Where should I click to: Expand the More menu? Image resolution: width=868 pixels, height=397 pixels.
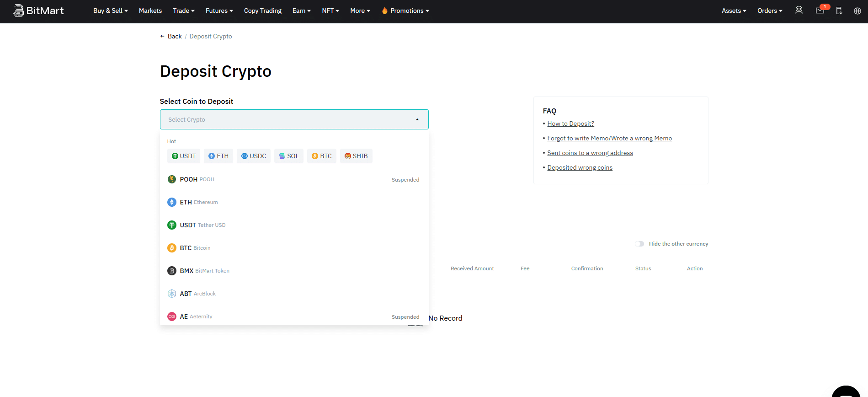(x=360, y=11)
